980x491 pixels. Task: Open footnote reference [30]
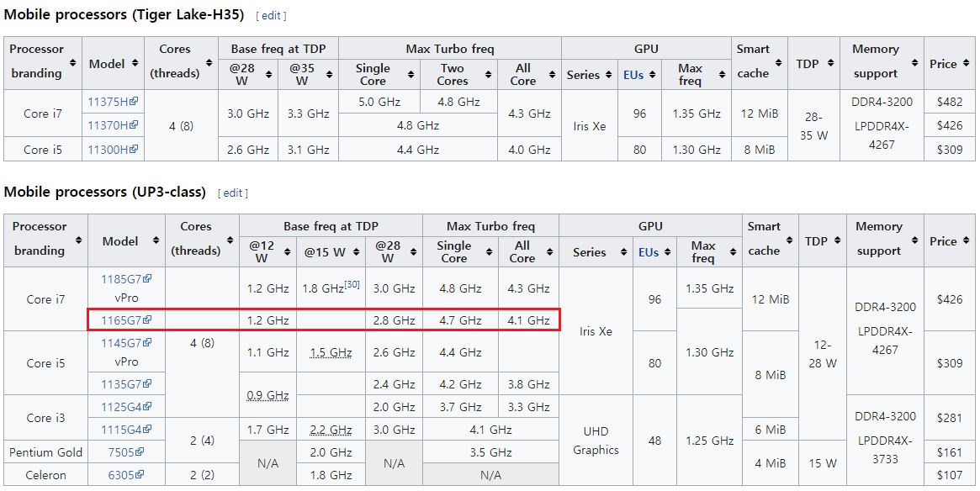(x=352, y=284)
